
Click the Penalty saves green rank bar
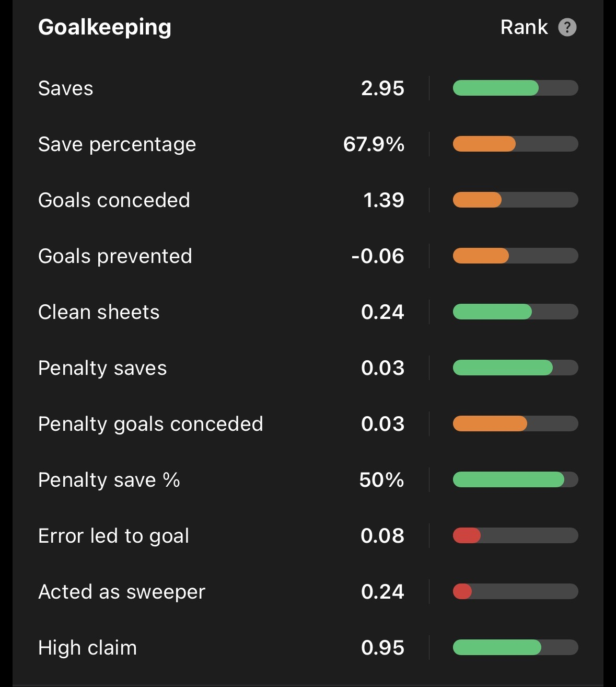(x=515, y=368)
